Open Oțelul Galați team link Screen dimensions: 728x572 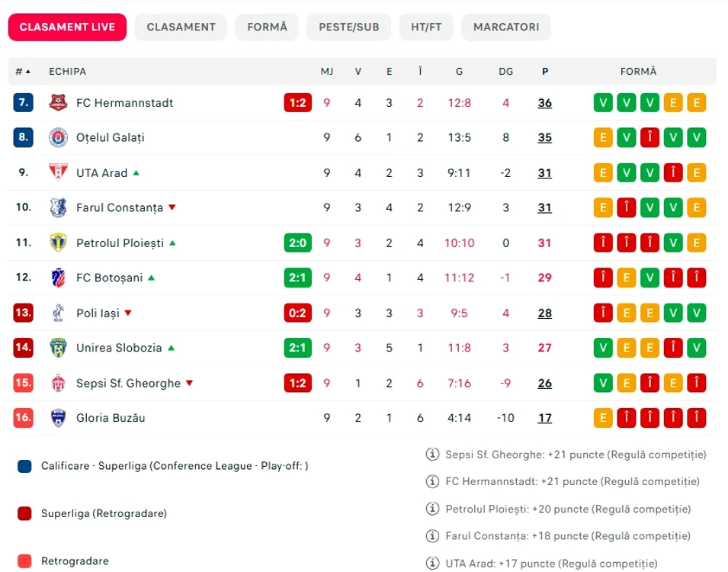pyautogui.click(x=110, y=137)
